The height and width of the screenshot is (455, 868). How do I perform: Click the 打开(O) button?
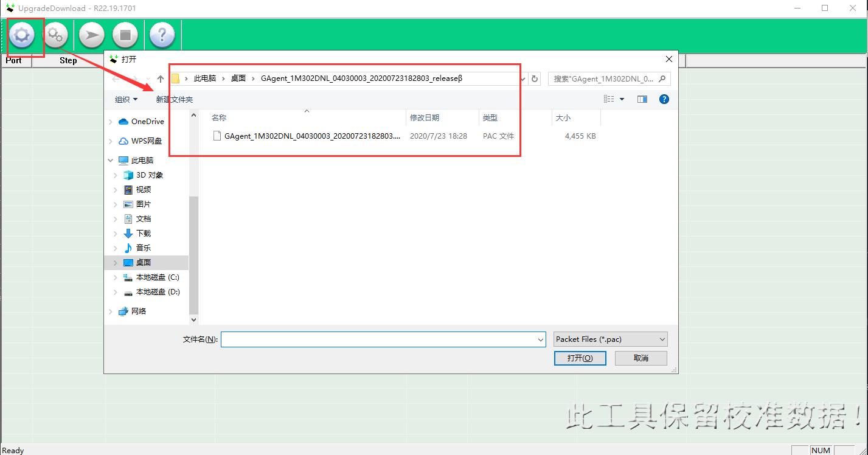(x=580, y=358)
